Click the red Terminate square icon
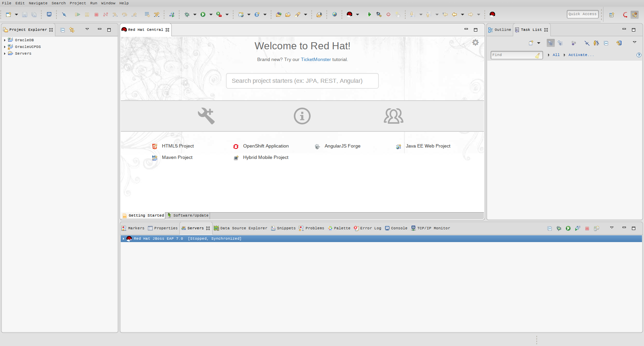Screen dimensions: 644x346 point(96,14)
